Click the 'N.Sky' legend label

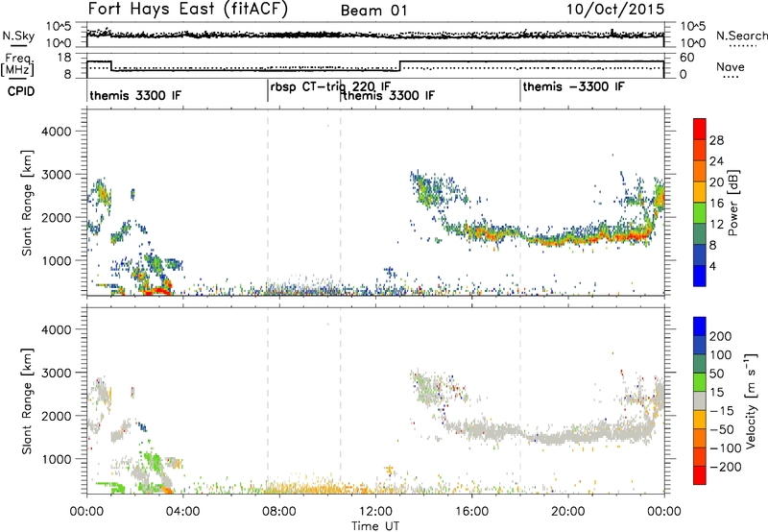pyautogui.click(x=18, y=36)
